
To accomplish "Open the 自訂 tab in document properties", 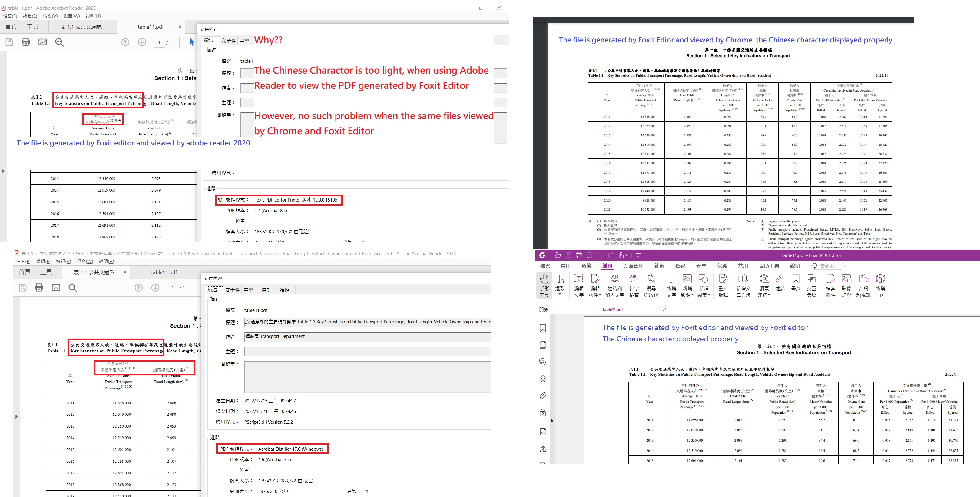I will coord(266,290).
